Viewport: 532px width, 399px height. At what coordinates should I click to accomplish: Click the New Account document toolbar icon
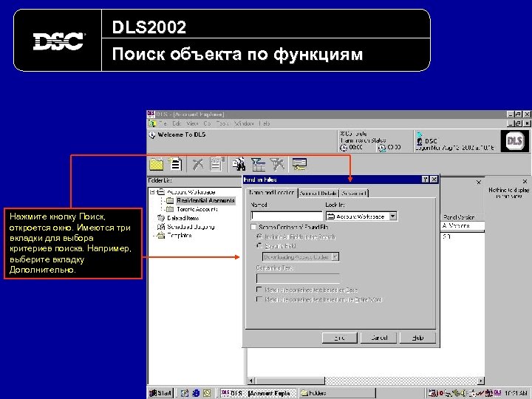click(x=175, y=164)
